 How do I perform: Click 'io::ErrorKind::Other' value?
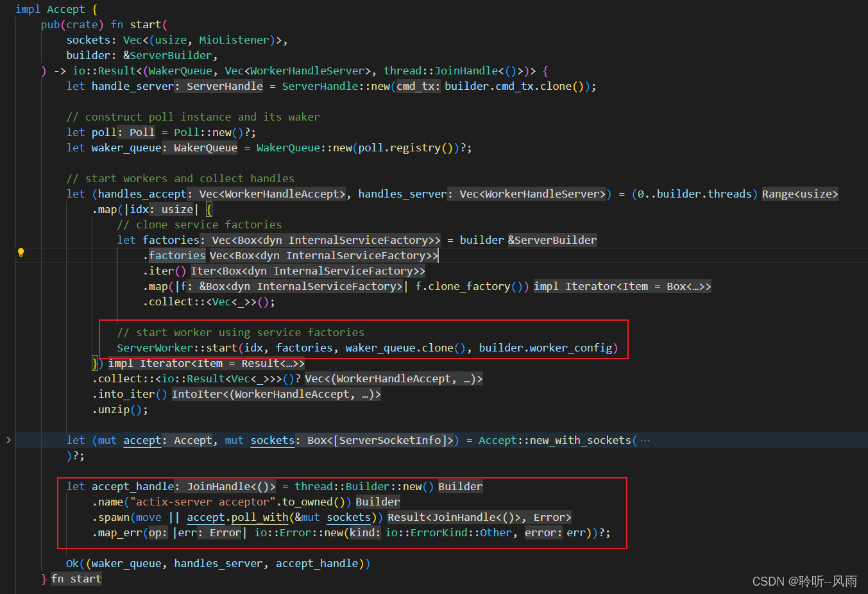click(448, 532)
